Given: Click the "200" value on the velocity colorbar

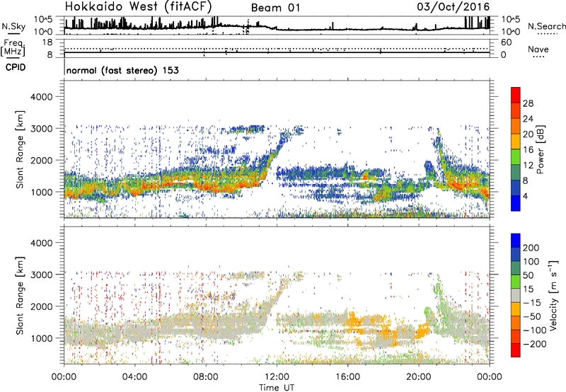Looking at the screenshot, I should (531, 248).
